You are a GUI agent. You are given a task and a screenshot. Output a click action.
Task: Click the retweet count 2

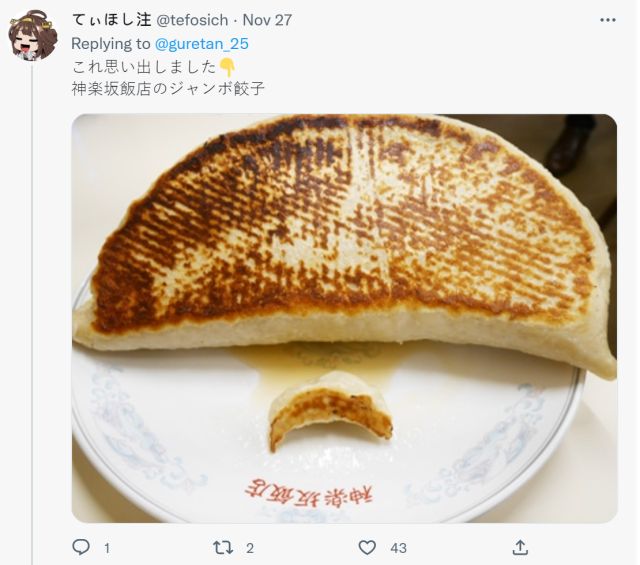click(x=250, y=548)
